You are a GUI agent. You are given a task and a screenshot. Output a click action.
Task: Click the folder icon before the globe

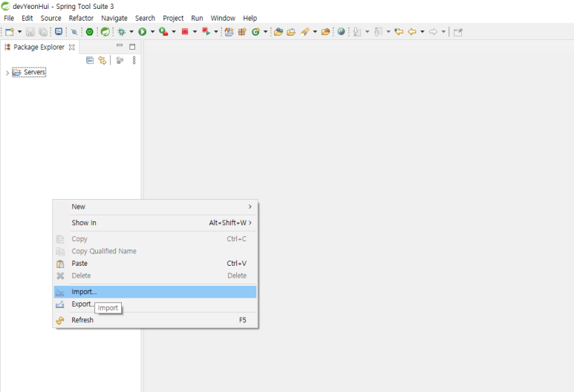(x=325, y=32)
